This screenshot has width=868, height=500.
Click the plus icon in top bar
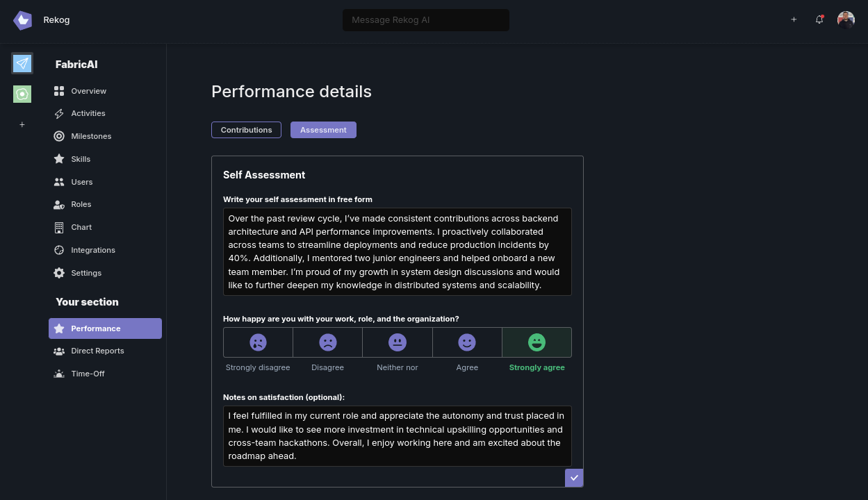(x=794, y=19)
